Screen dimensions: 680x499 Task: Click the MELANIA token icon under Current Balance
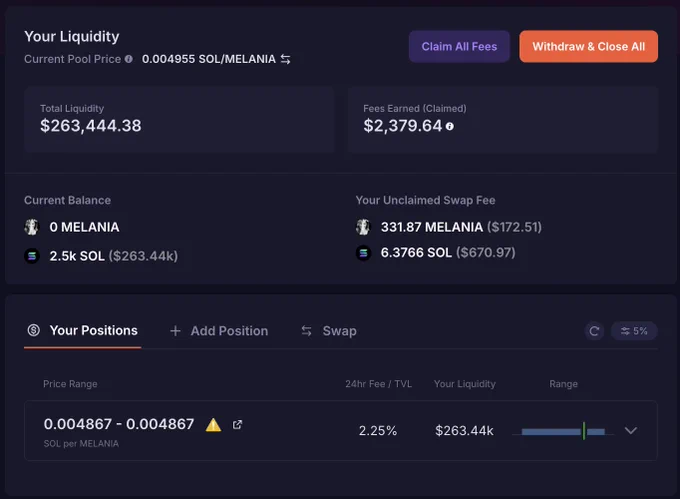point(32,227)
